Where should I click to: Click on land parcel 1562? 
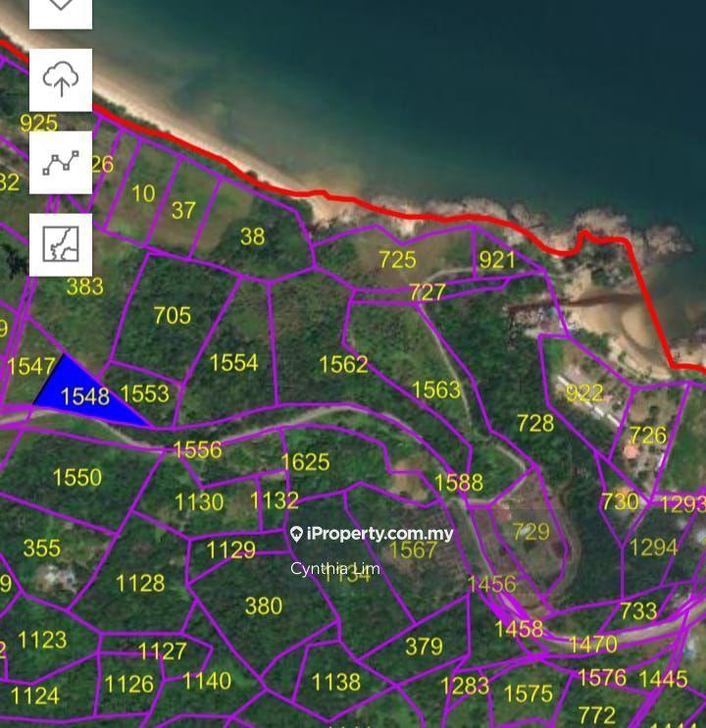[342, 364]
